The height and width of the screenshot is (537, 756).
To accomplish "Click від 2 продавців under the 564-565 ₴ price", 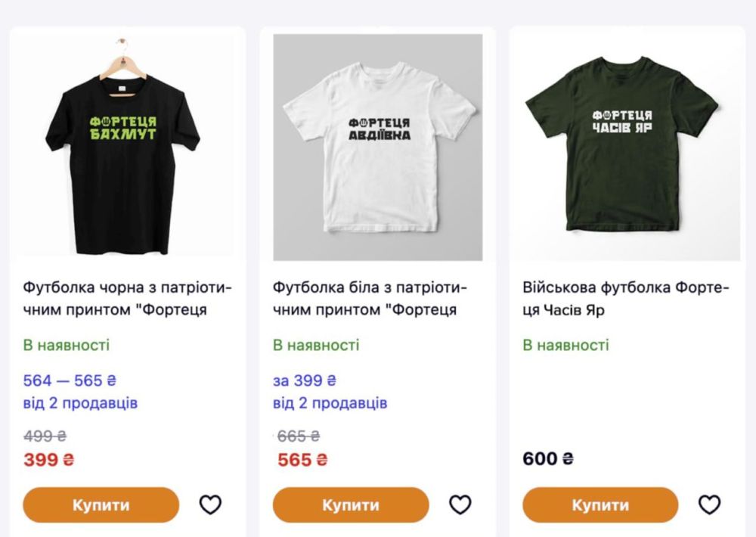I will (77, 404).
